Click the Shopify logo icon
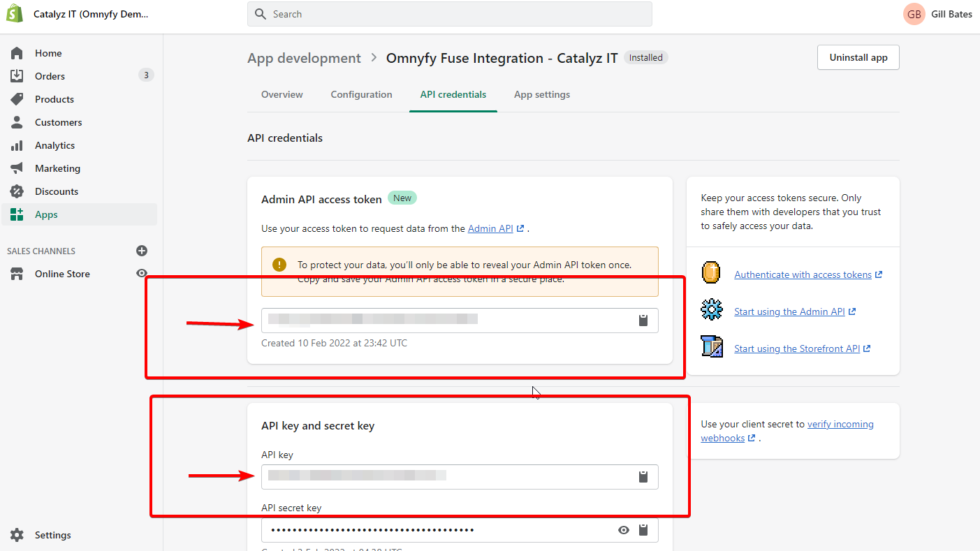 pos(15,14)
